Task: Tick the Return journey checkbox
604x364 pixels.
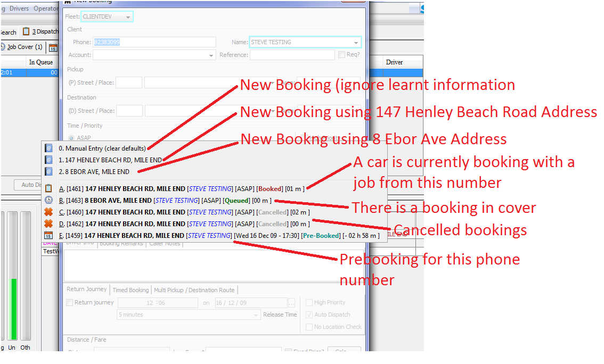Action: click(x=70, y=303)
